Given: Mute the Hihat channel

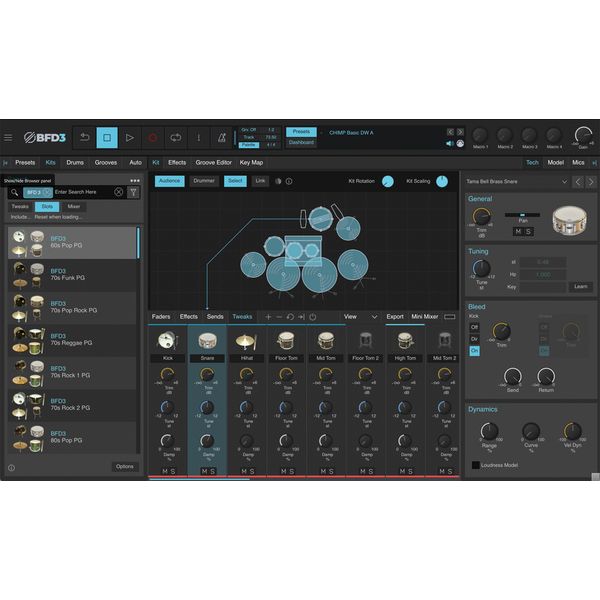Looking at the screenshot, I should click(x=244, y=471).
